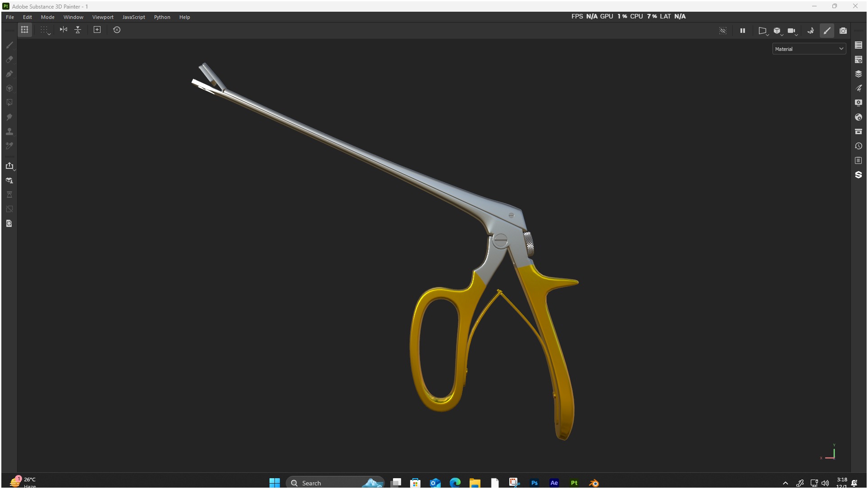Image resolution: width=868 pixels, height=489 pixels.
Task: Pause viewport rendering
Action: pos(743,31)
